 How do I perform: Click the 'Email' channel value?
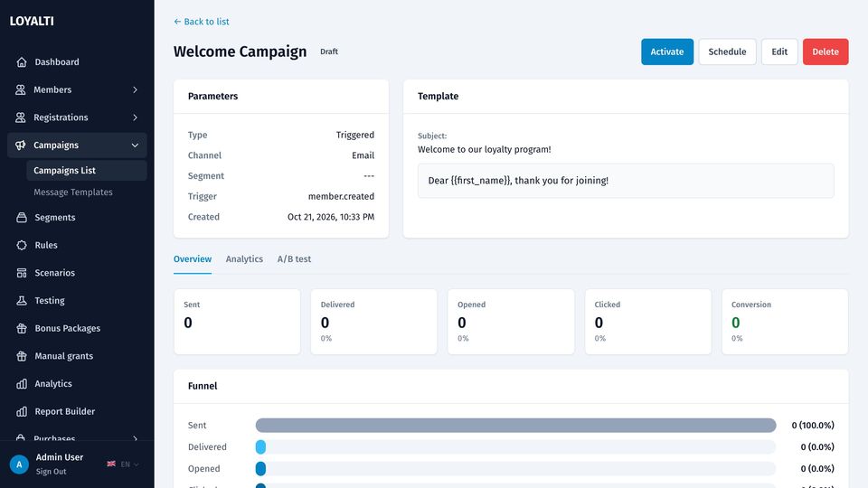pyautogui.click(x=363, y=155)
